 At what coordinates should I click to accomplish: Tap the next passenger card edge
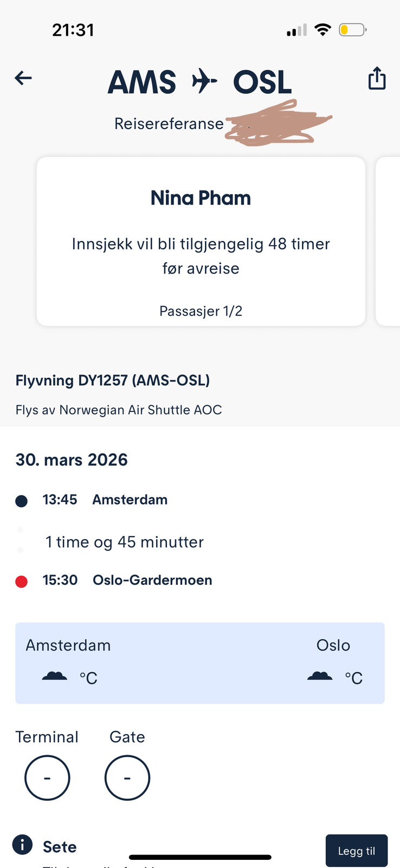pyautogui.click(x=389, y=241)
